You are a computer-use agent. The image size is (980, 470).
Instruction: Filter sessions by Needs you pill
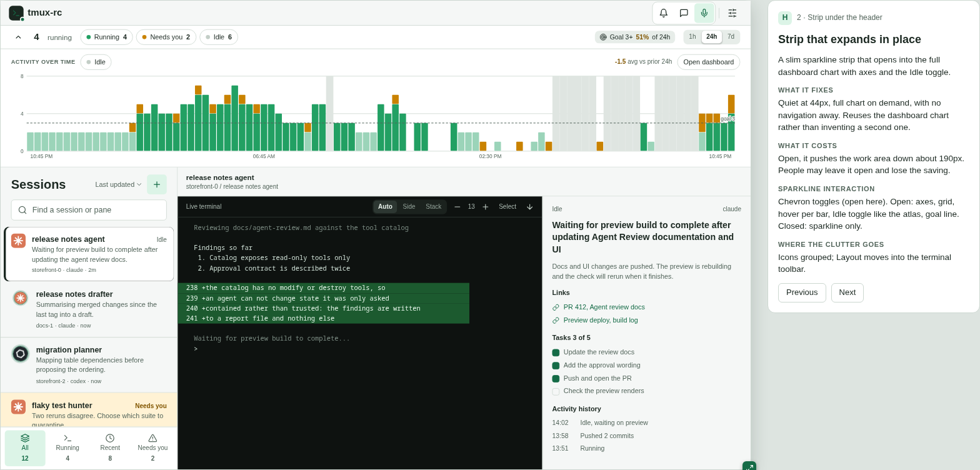(x=166, y=37)
